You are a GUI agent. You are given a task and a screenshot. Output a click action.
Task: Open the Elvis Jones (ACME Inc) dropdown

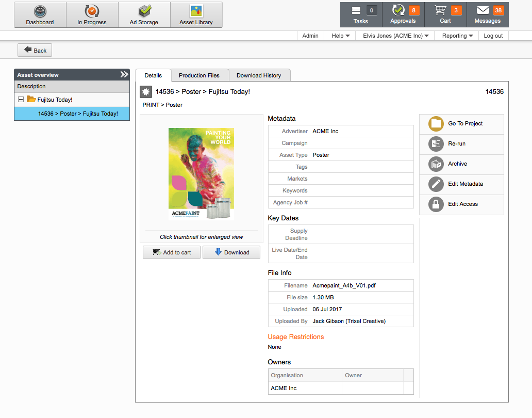coord(395,36)
